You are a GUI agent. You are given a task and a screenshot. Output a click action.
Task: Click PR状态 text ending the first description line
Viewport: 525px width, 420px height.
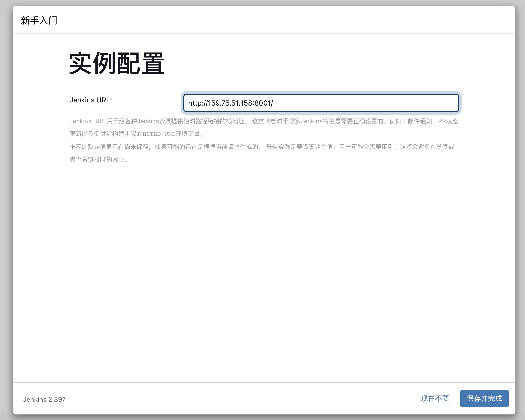pos(448,121)
